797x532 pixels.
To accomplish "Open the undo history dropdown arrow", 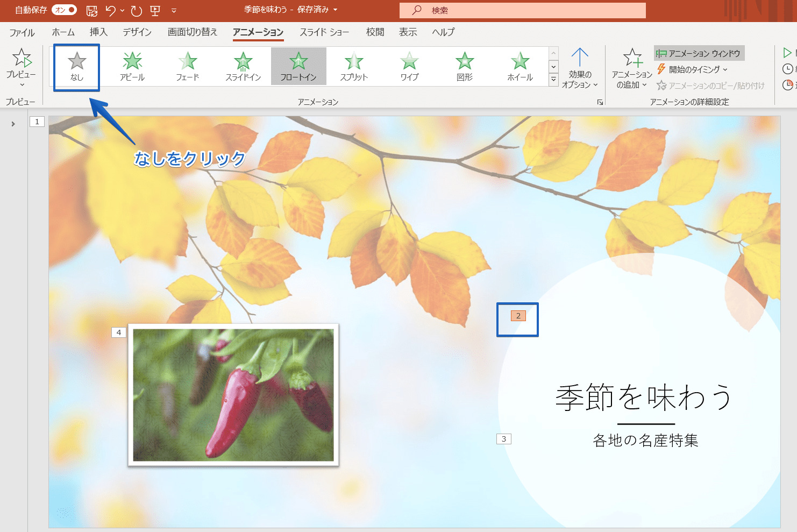I will [123, 10].
